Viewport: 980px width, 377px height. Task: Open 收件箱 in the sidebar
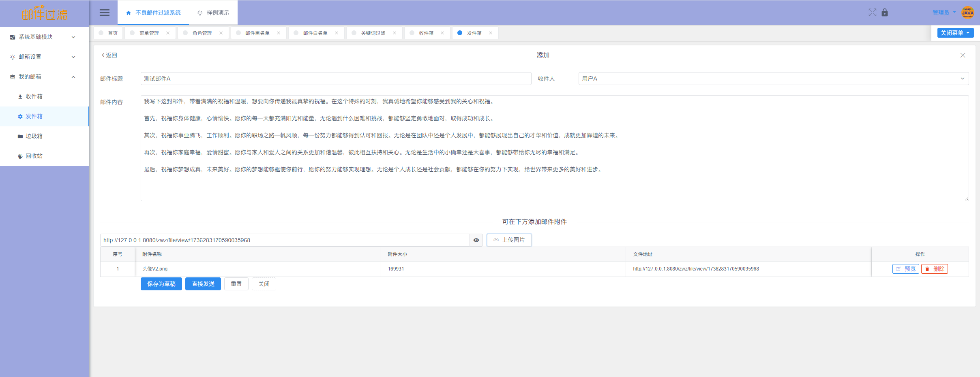45,96
